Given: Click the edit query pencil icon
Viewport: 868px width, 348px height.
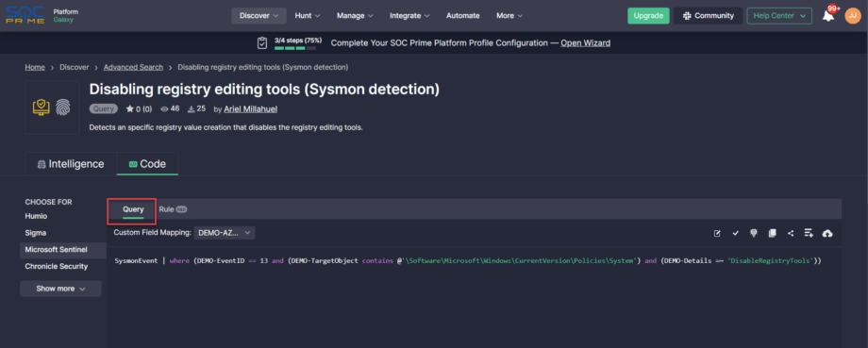Looking at the screenshot, I should (717, 234).
